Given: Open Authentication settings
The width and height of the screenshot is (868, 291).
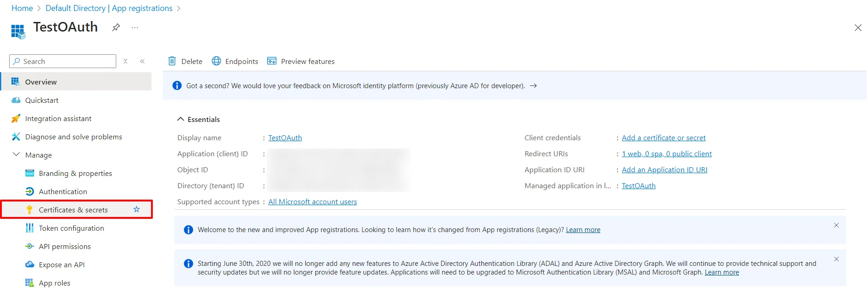Looking at the screenshot, I should click(x=63, y=191).
